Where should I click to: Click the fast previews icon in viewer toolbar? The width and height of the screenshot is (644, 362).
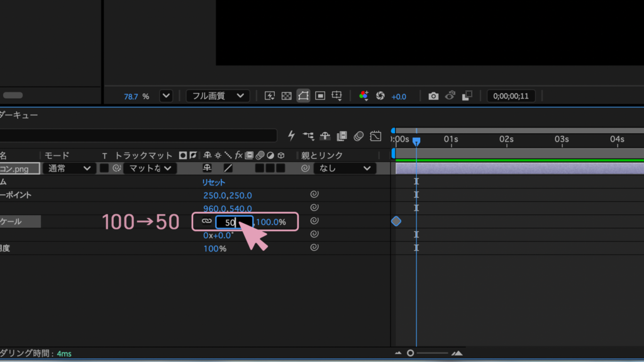(x=269, y=96)
